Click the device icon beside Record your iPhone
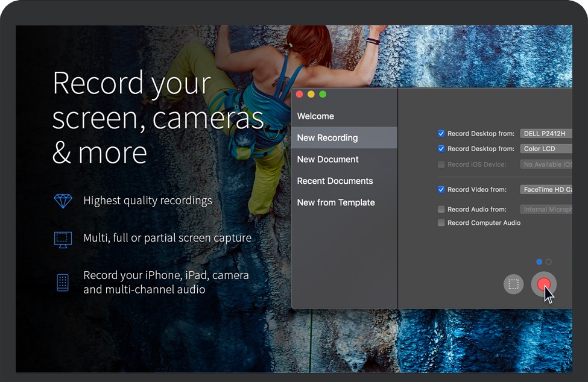Viewport: 588px width, 382px height. click(63, 282)
